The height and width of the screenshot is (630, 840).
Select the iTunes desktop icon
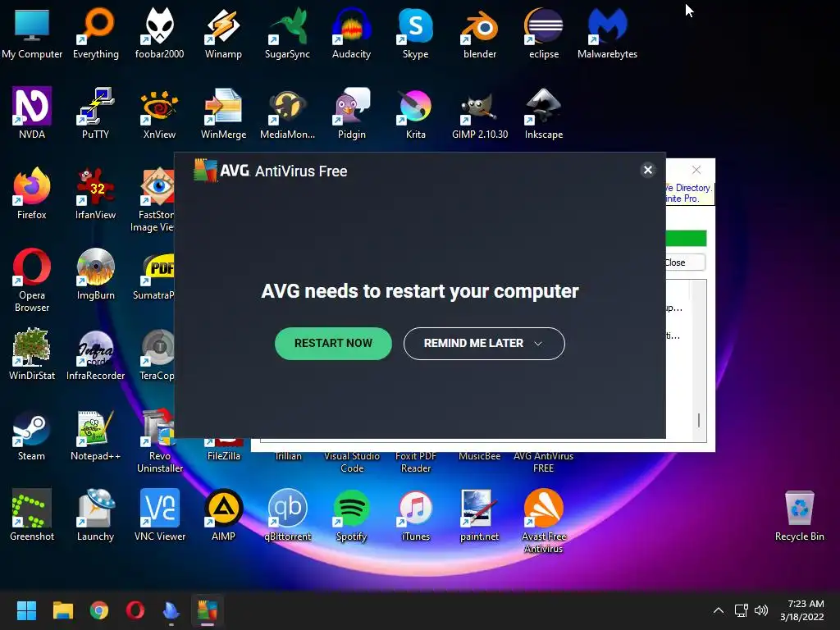(x=416, y=515)
